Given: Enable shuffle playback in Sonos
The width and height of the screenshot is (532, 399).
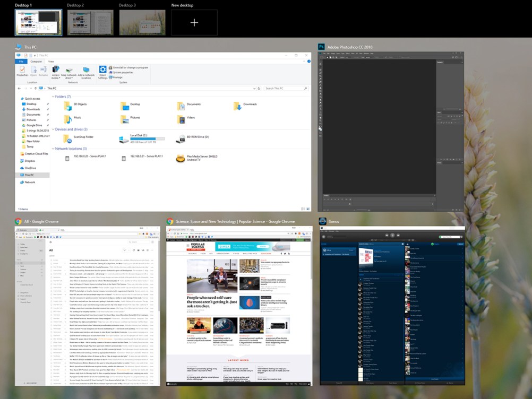Looking at the screenshot, I should 375,239.
